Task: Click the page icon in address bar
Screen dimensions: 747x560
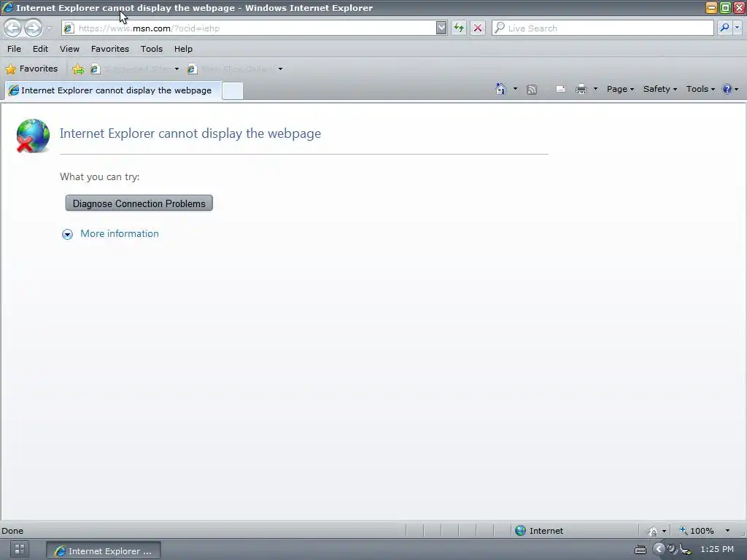Action: pos(69,28)
